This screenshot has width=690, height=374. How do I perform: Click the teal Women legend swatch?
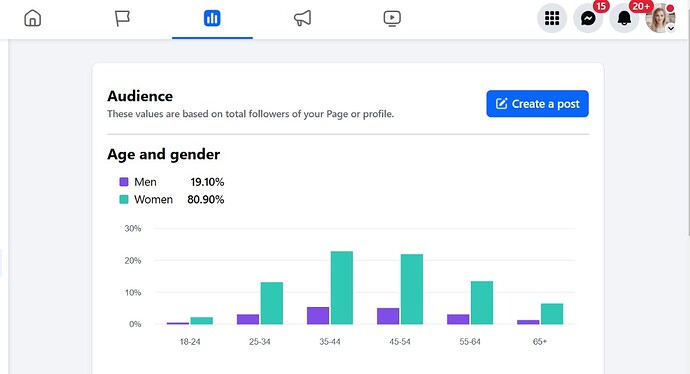(x=124, y=199)
